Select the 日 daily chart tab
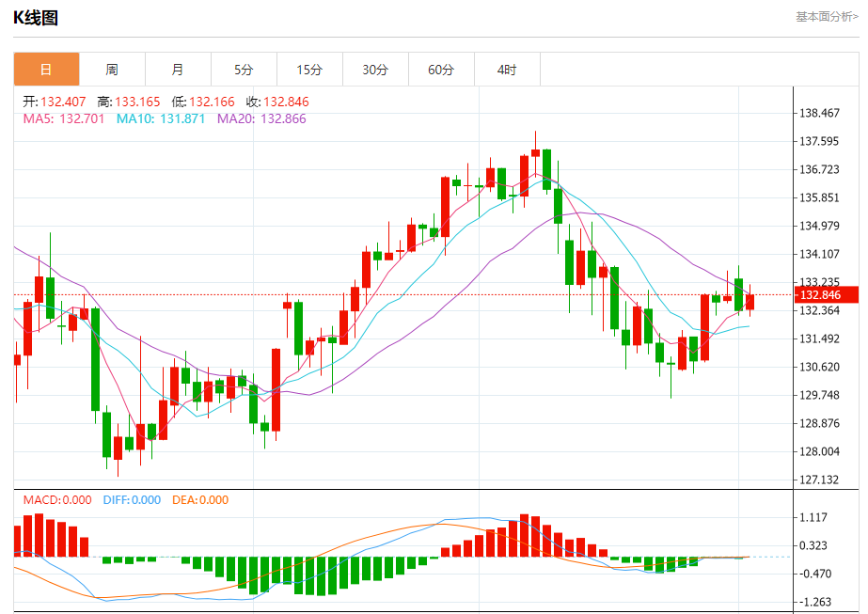 click(46, 70)
